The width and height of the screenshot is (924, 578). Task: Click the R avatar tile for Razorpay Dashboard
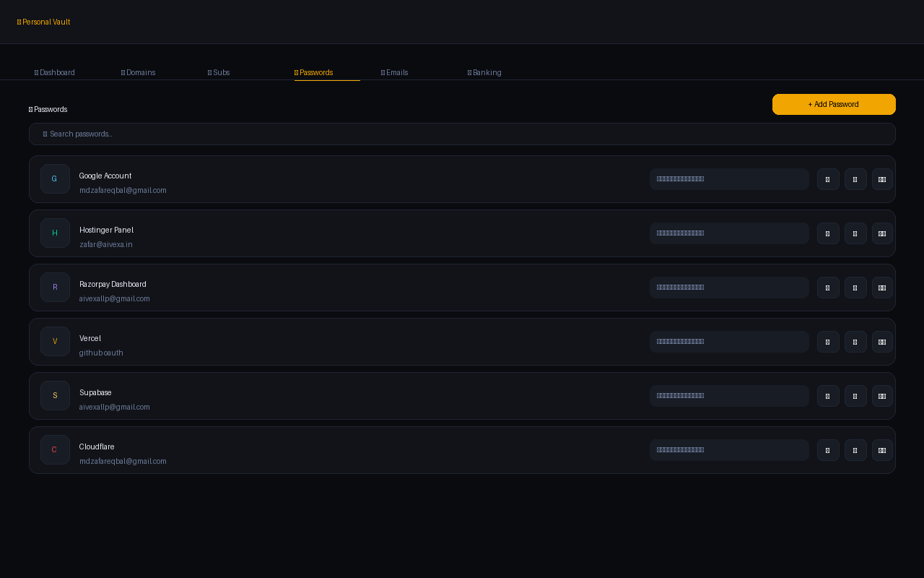click(55, 288)
